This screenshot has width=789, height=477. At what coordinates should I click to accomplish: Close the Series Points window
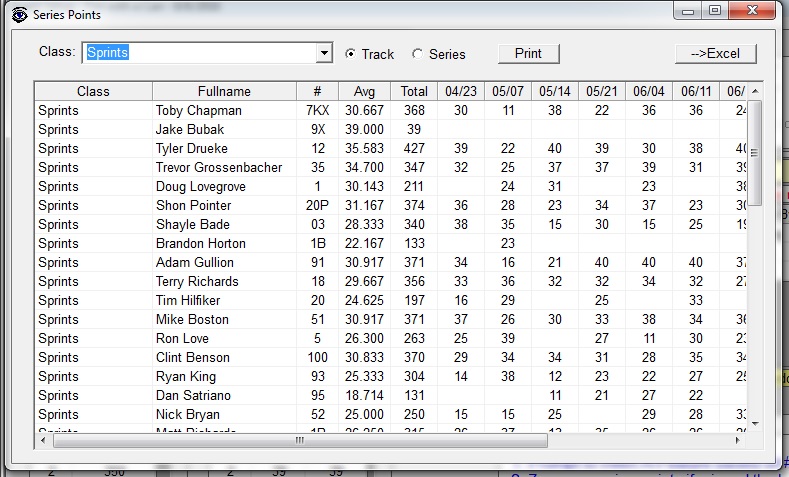coord(753,11)
